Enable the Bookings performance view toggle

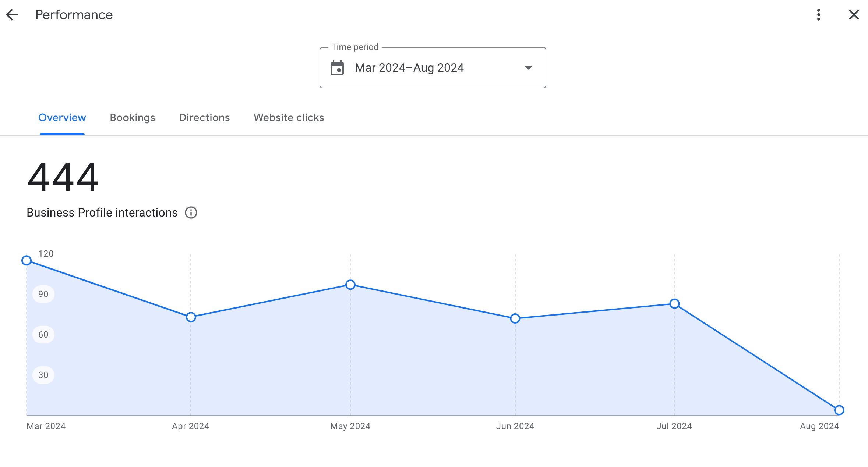tap(133, 117)
